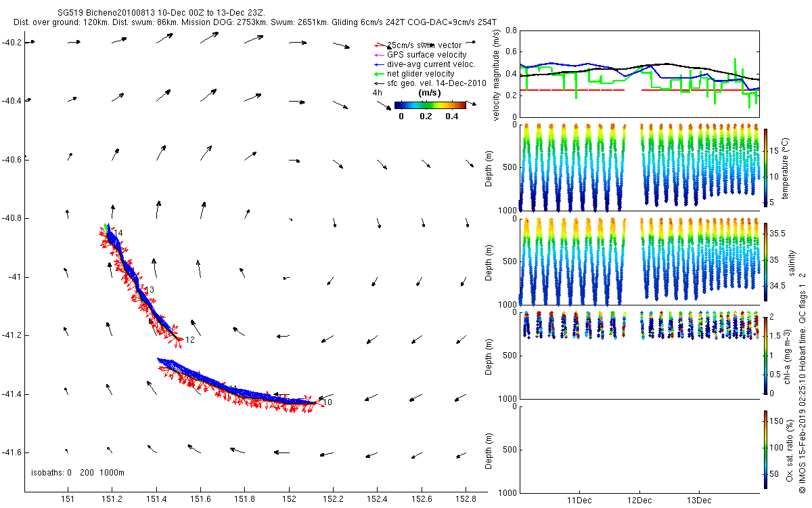812x508 pixels.
Task: Click the 'temperature (°C)' colorbar label
Action: (787, 167)
